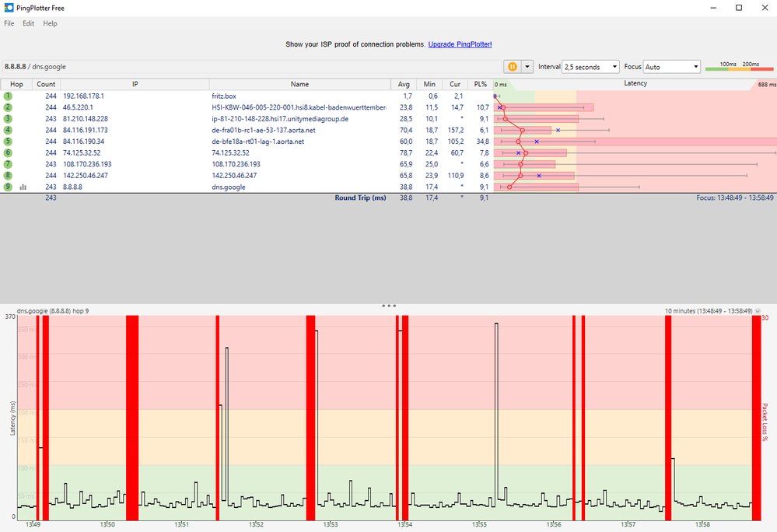Click de-bfe18a-rt01-lag-1.aorta.net name
Screen dimensions: 777x532
pos(257,142)
